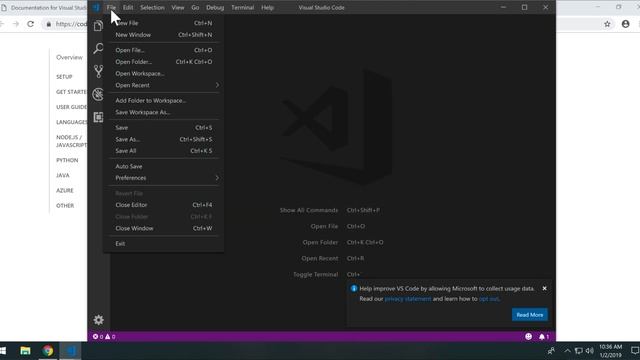Expand SETUP section in the docs sidebar

pos(64,77)
